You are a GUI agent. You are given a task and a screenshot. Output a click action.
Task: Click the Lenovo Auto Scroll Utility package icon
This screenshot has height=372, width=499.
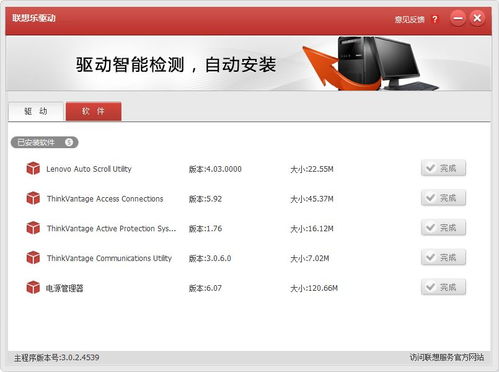click(x=33, y=168)
